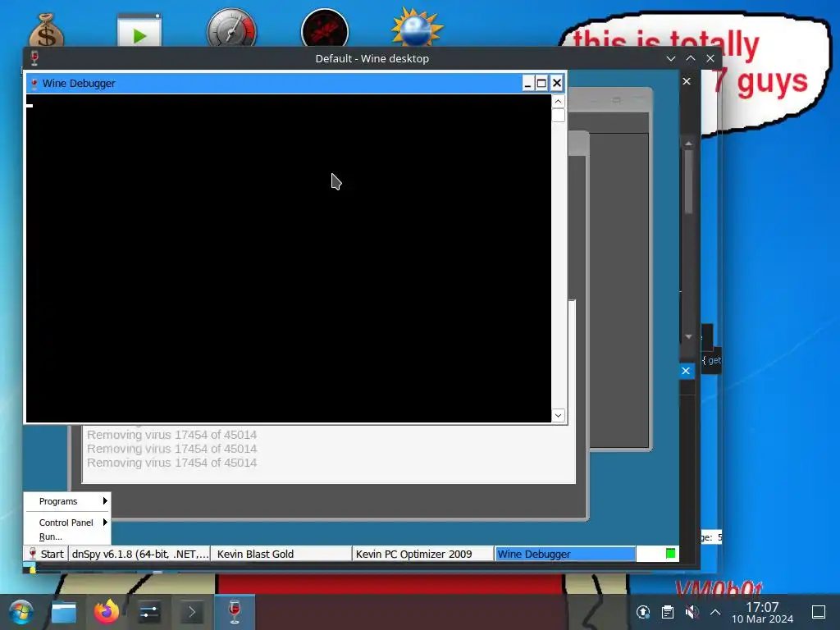This screenshot has height=630, width=840.
Task: Switch to Kevin Blast Gold taskbar entry
Action: [x=281, y=554]
